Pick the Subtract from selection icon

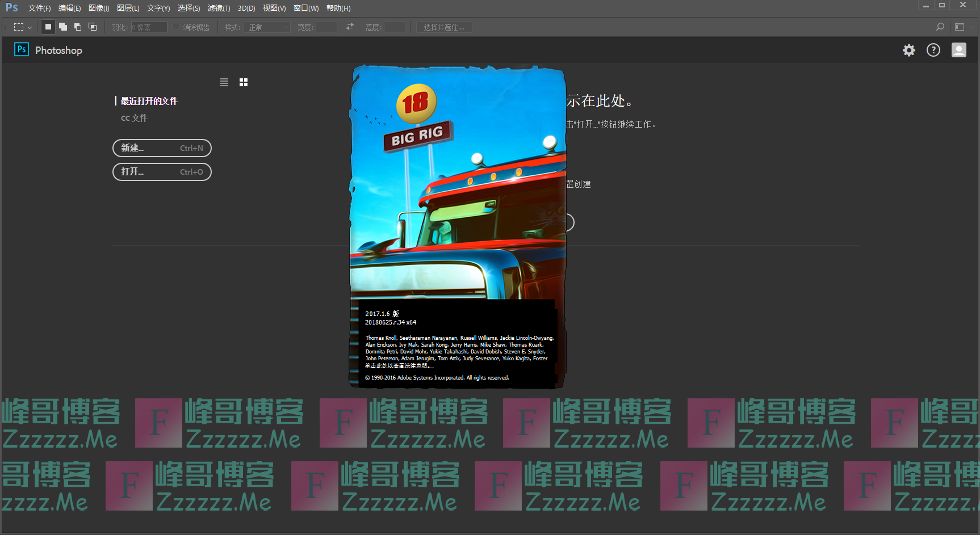(78, 27)
